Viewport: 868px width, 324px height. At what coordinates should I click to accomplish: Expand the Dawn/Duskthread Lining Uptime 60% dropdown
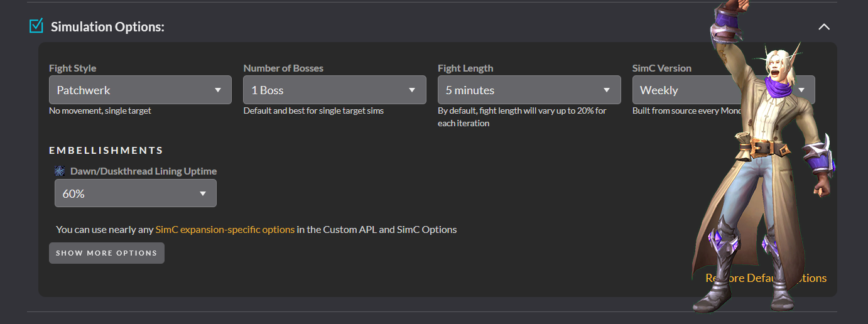135,193
